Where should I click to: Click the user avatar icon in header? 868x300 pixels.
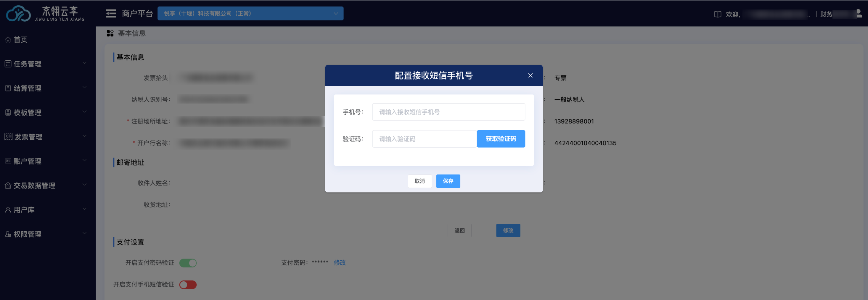[859, 14]
